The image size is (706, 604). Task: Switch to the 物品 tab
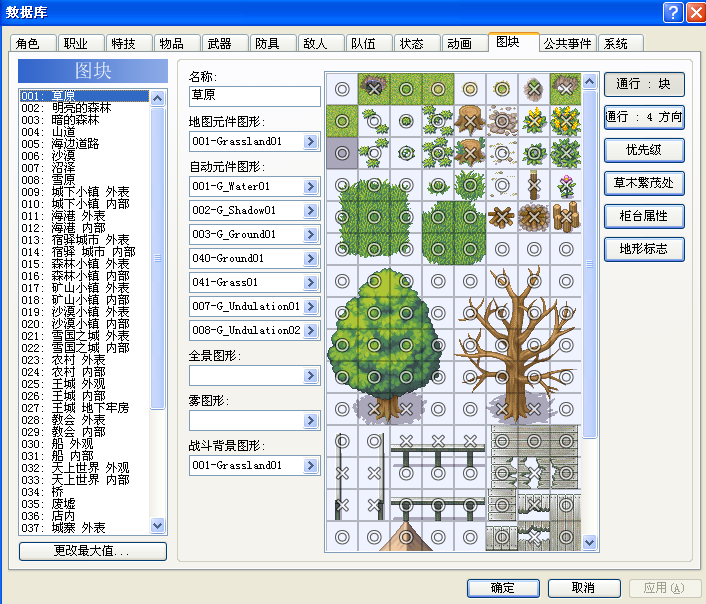pyautogui.click(x=177, y=44)
